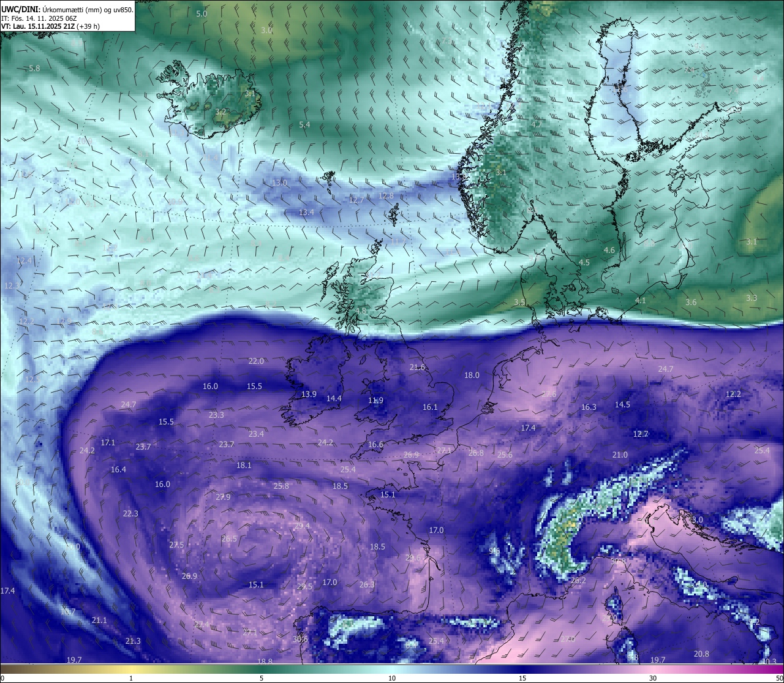Click the 29.4 value label
The image size is (784, 683).
(302, 526)
